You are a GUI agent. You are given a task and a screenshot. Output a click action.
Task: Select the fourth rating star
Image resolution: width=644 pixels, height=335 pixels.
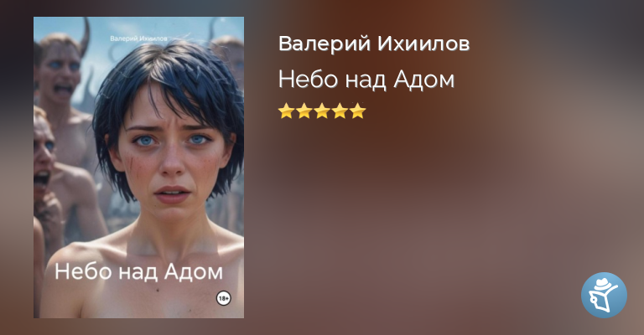340,111
